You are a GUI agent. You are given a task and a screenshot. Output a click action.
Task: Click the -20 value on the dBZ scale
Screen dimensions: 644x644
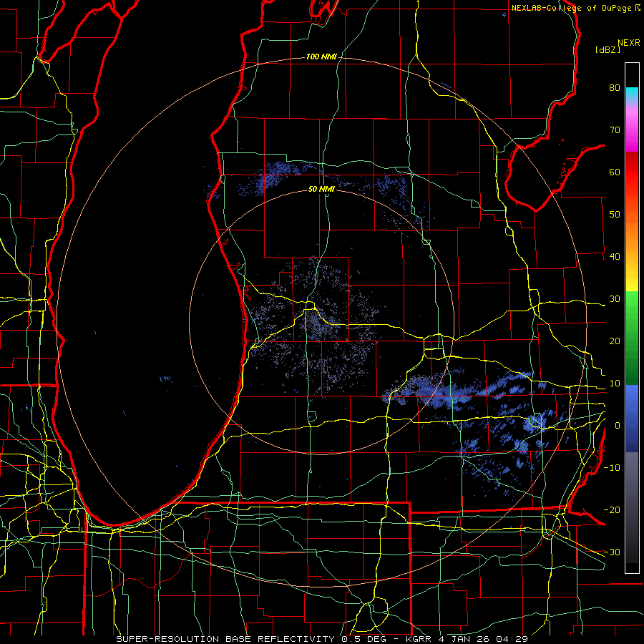tap(612, 509)
